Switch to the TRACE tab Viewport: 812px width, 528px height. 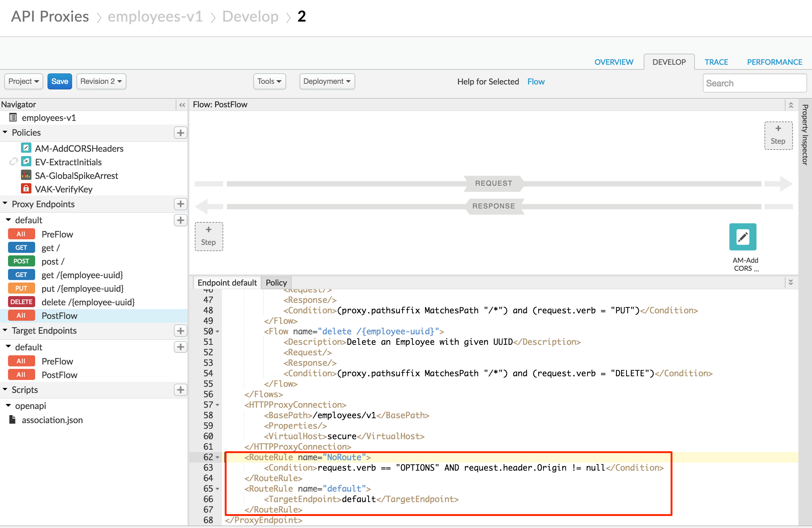pos(716,62)
